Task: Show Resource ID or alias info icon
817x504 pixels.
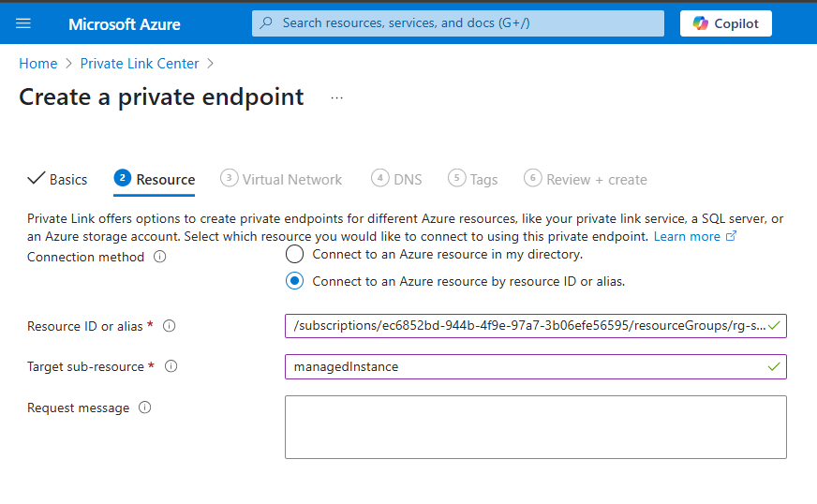Action: [x=170, y=326]
